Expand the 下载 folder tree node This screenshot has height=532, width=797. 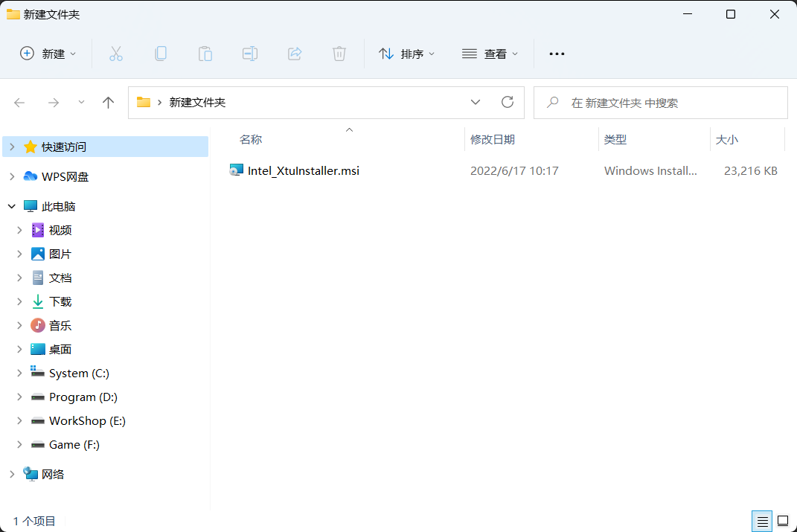pyautogui.click(x=19, y=302)
